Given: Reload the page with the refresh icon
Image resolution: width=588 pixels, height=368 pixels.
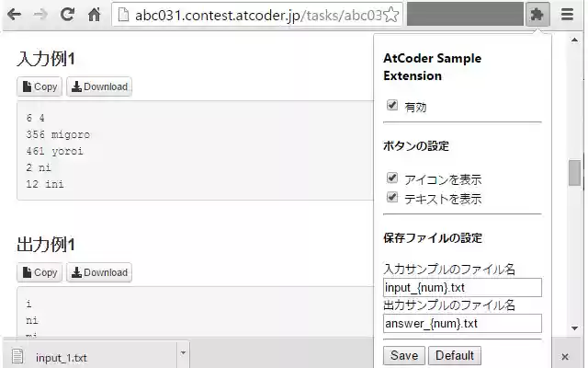Looking at the screenshot, I should [67, 15].
